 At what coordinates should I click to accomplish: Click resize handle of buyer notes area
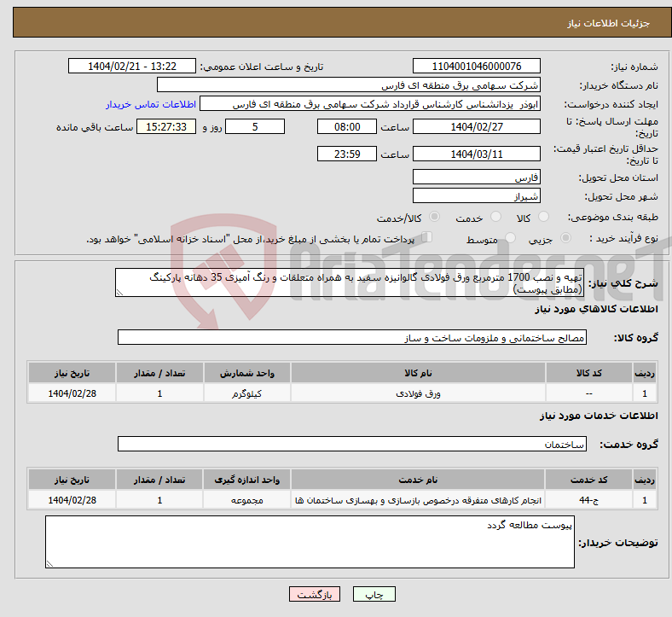tap(49, 563)
